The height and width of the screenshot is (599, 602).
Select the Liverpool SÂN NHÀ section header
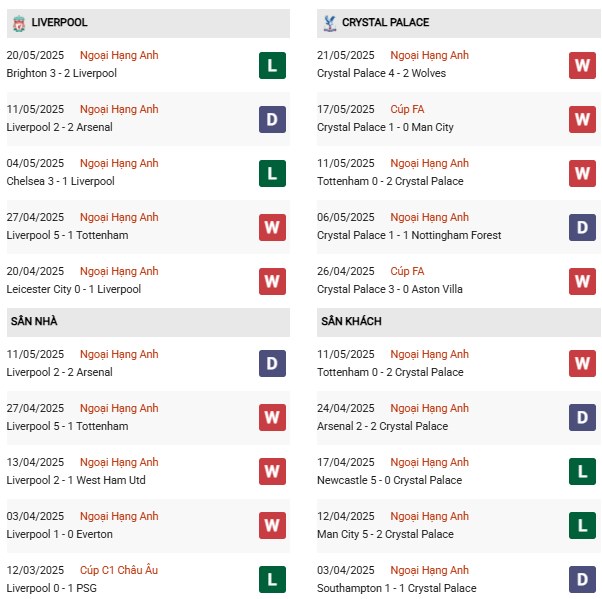coord(34,322)
